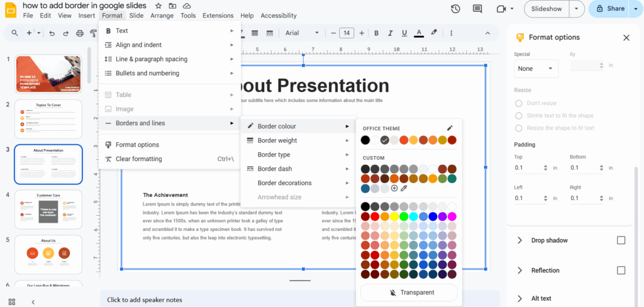Image resolution: width=644 pixels, height=307 pixels.
Task: Start a video call with the camera icon
Action: click(x=501, y=9)
